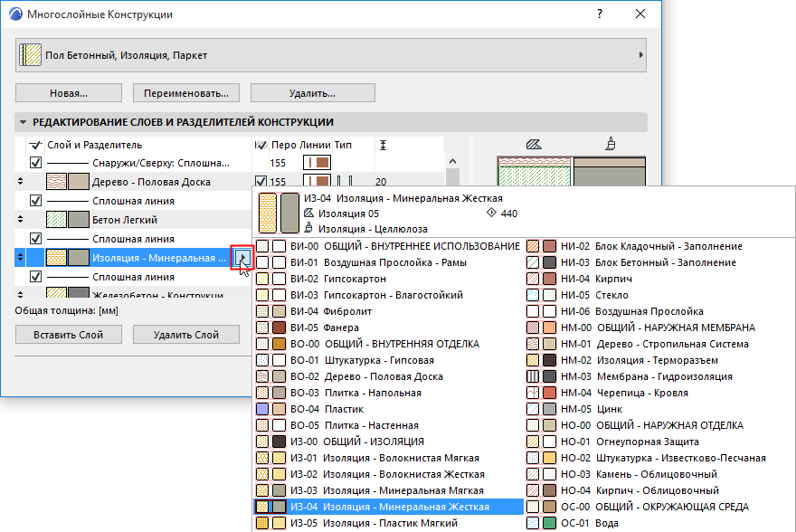Viewport: 796px width, 532px height.
Task: Select 'ИЗ-03 Изоляция - Минеральная Мягкая' entry
Action: pos(388,490)
